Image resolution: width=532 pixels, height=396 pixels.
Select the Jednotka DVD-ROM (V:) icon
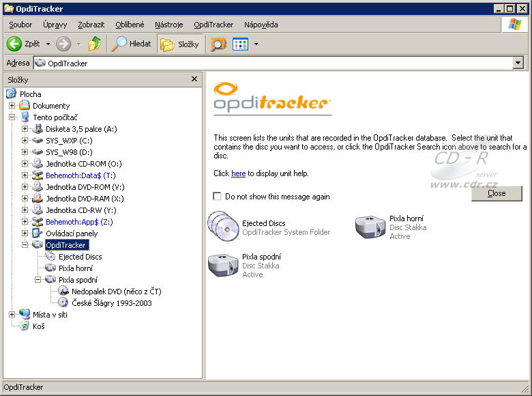[x=38, y=187]
